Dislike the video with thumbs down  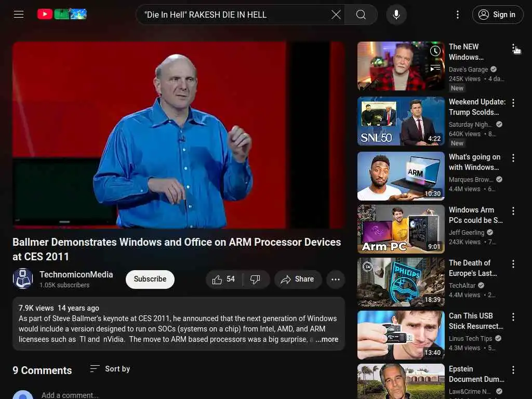tap(256, 279)
